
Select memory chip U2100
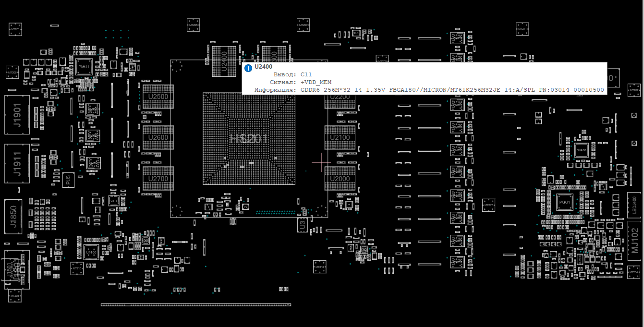click(340, 137)
